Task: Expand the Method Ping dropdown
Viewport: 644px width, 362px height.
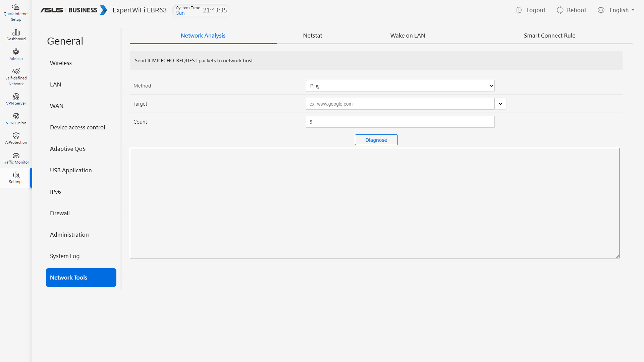Action: point(400,86)
